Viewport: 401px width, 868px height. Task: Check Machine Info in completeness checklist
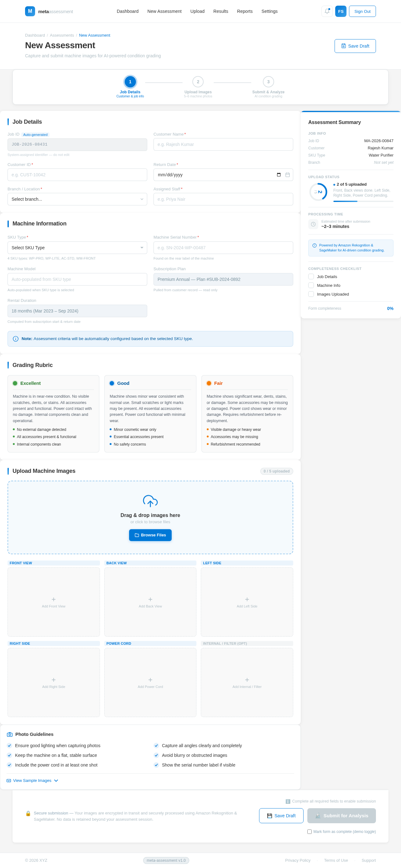[311, 285]
